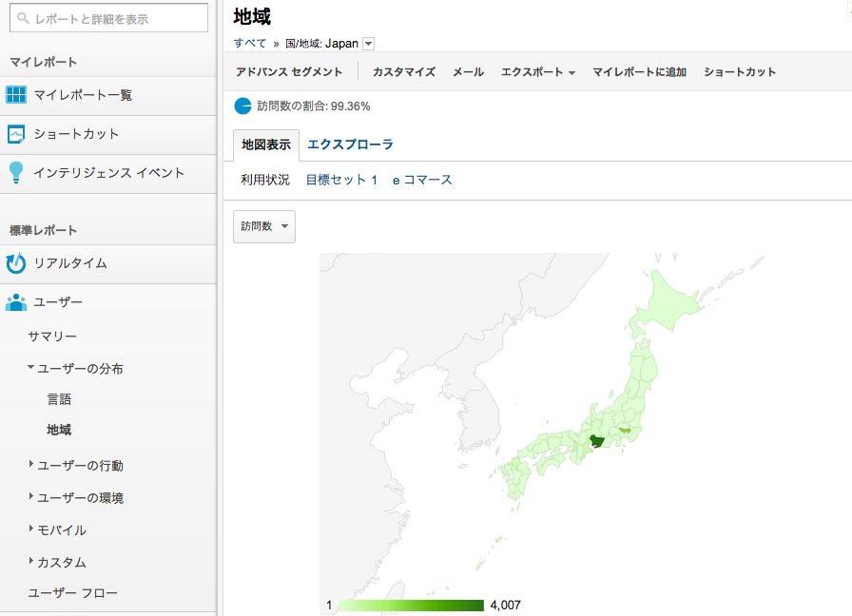This screenshot has width=852, height=616.
Task: Click the すべて breadcrumb link
Action: click(x=250, y=44)
